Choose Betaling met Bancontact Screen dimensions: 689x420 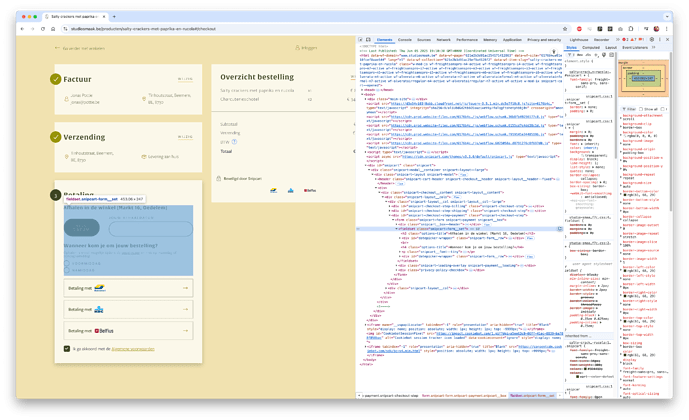128,288
